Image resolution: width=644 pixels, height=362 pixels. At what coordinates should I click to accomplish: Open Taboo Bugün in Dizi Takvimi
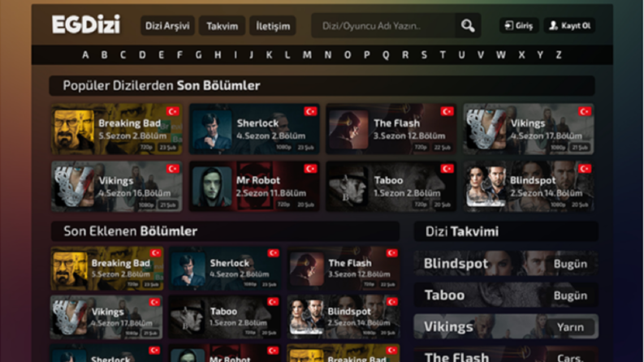[x=506, y=295]
